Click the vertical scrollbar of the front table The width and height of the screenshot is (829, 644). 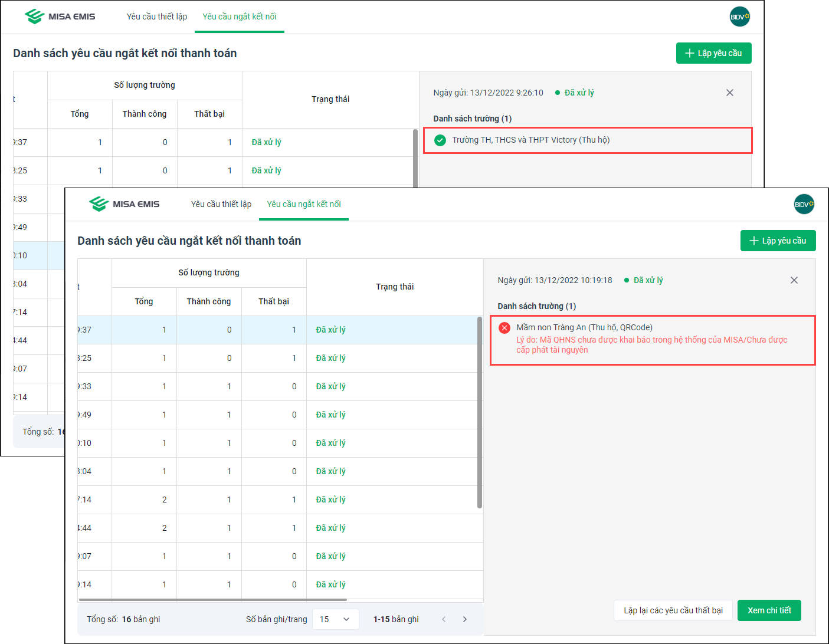pyautogui.click(x=480, y=413)
